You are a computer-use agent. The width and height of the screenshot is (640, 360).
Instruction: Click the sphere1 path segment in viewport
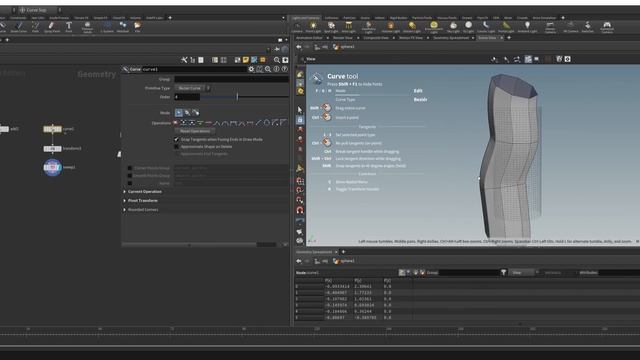(x=344, y=47)
